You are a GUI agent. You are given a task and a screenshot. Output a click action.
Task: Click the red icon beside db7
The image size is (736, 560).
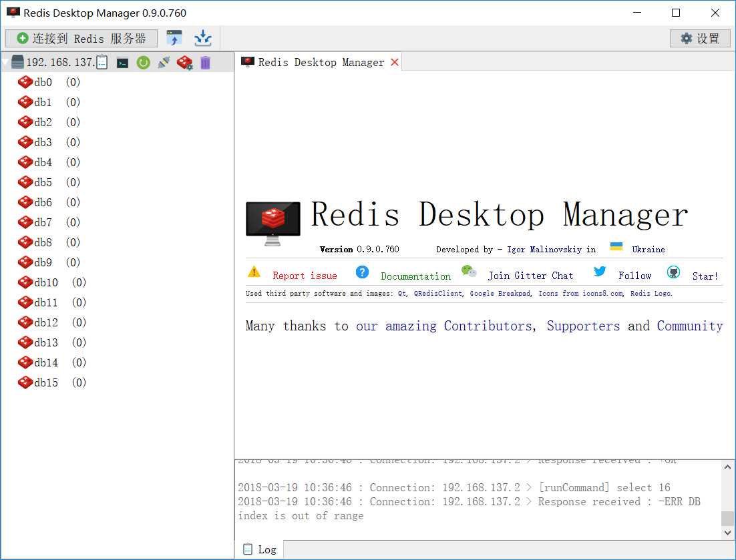click(25, 222)
